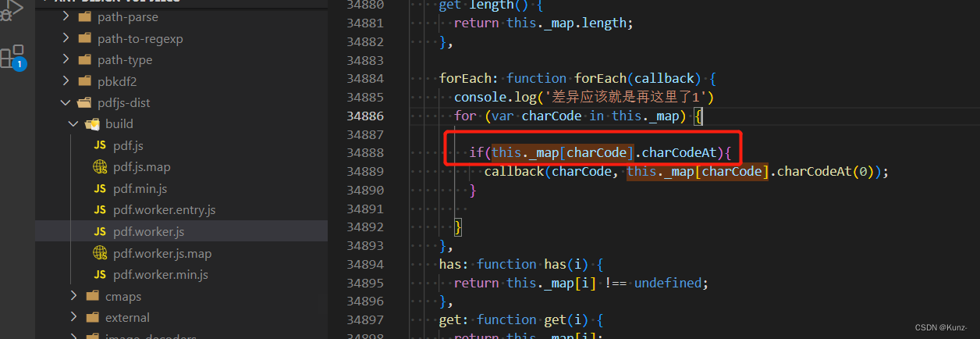Collapse the build folder chevron

73,123
